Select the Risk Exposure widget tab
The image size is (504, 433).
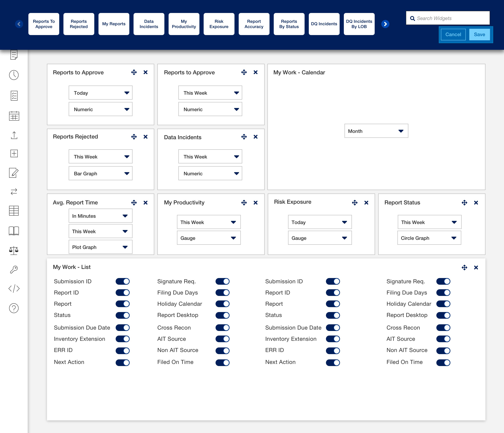tap(219, 24)
